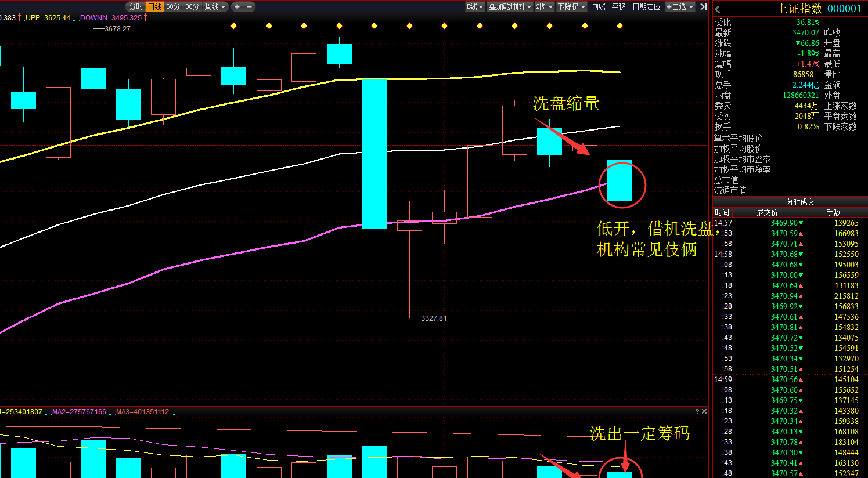868x478 pixels.
Task: Click 内盘 value 128660321
Action: 801,96
